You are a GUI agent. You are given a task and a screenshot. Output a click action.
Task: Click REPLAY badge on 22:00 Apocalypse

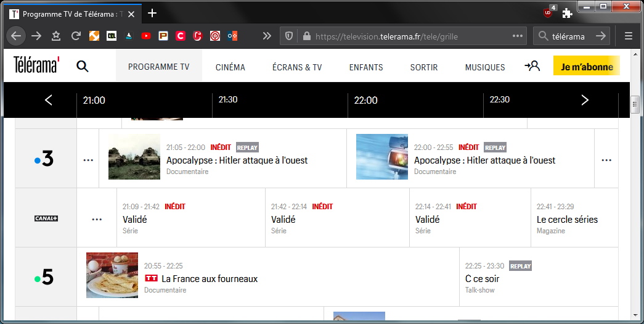pyautogui.click(x=495, y=147)
